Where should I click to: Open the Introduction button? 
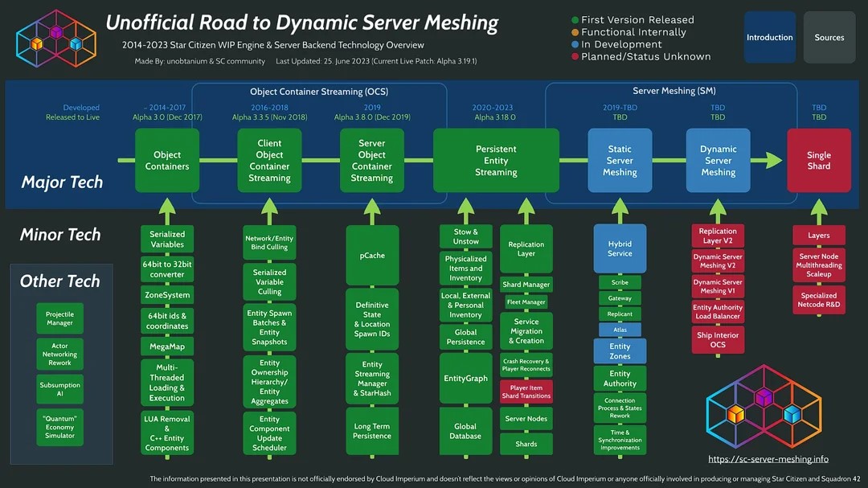click(769, 37)
